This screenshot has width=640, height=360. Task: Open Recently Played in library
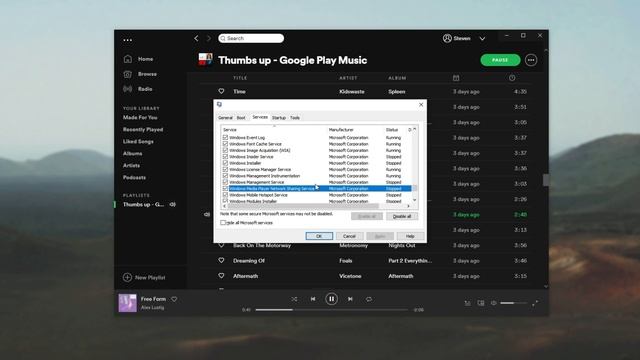tap(143, 129)
